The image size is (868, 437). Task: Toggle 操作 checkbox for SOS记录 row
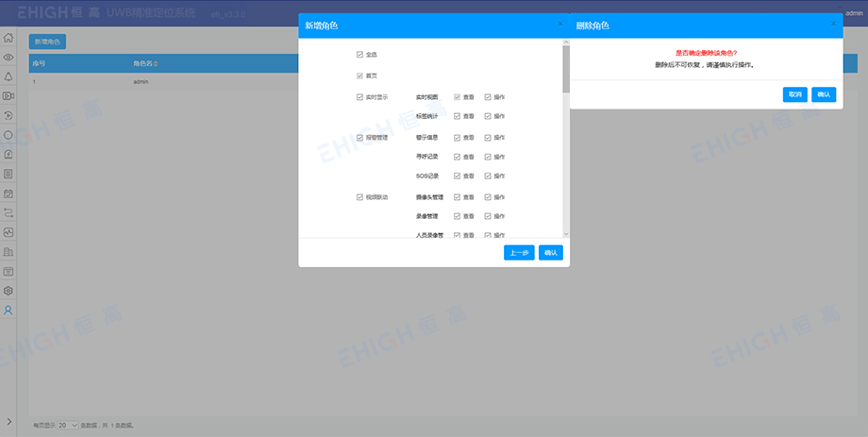pos(488,176)
